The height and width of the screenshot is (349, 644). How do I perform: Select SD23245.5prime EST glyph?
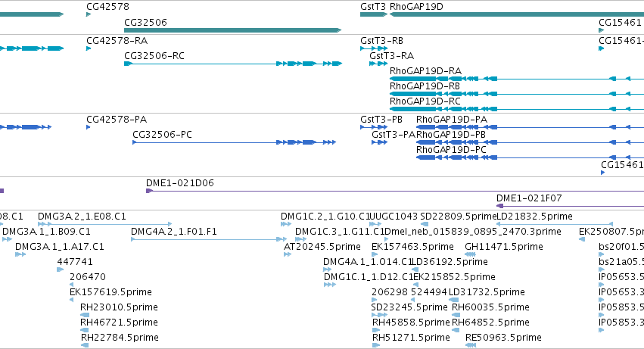[x=379, y=315]
